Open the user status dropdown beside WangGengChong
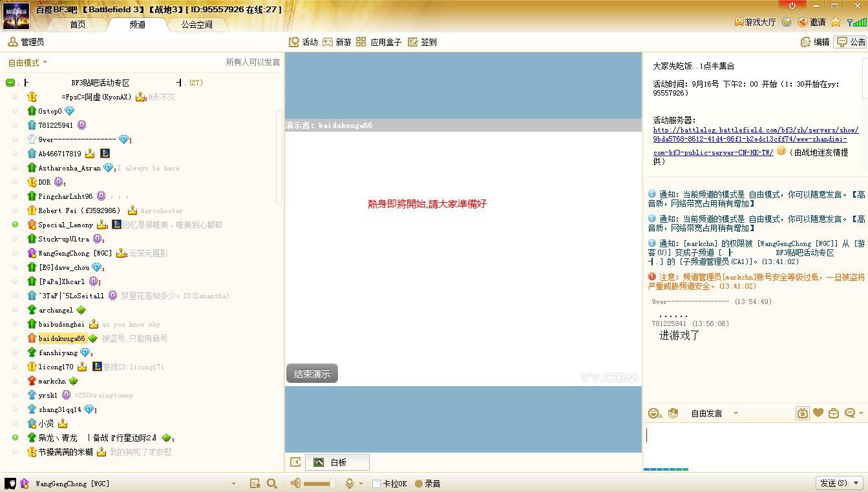Screen dimensions: 868x492 233,484
